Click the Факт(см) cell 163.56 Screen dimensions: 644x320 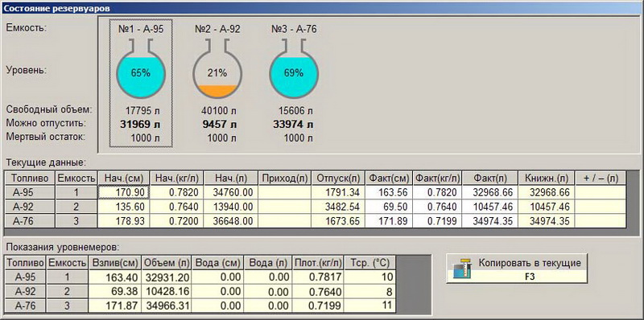click(x=389, y=192)
